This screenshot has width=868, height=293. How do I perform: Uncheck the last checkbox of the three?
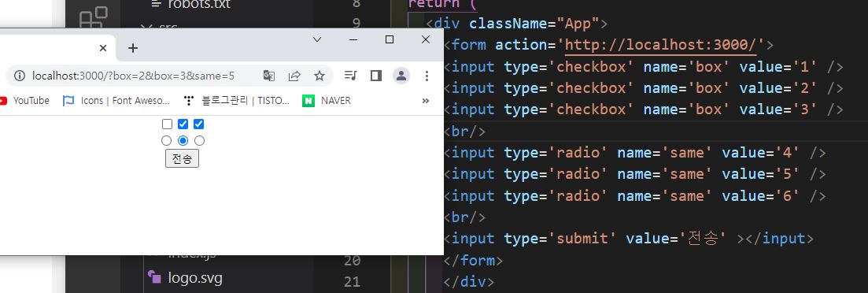[x=199, y=124]
